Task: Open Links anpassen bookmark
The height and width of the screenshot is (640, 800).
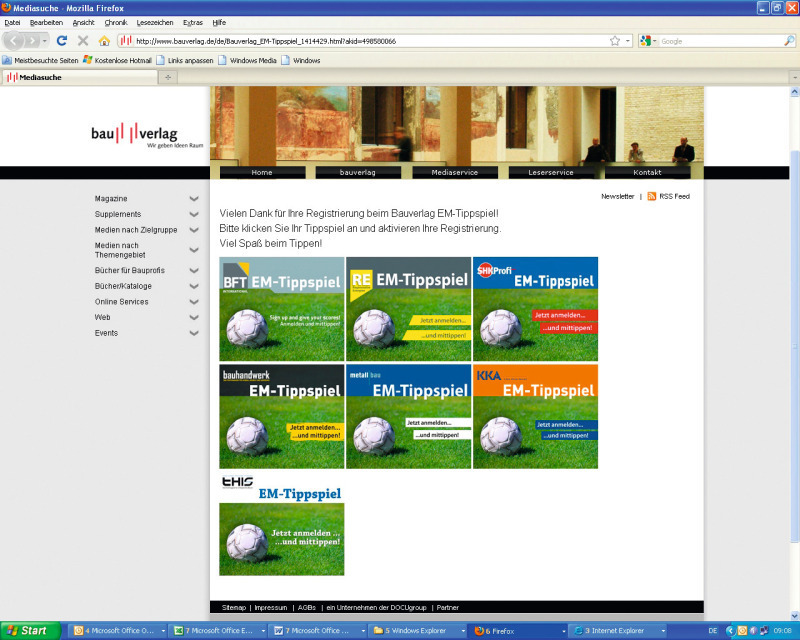Action: (x=185, y=60)
